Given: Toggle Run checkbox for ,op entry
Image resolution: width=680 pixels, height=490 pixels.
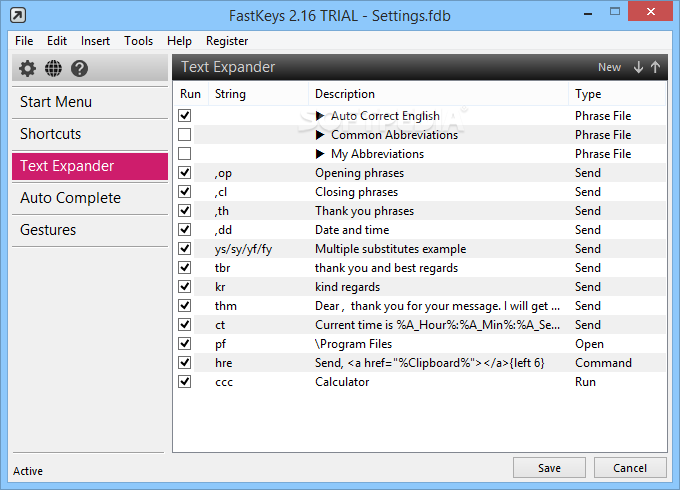Looking at the screenshot, I should (x=185, y=173).
